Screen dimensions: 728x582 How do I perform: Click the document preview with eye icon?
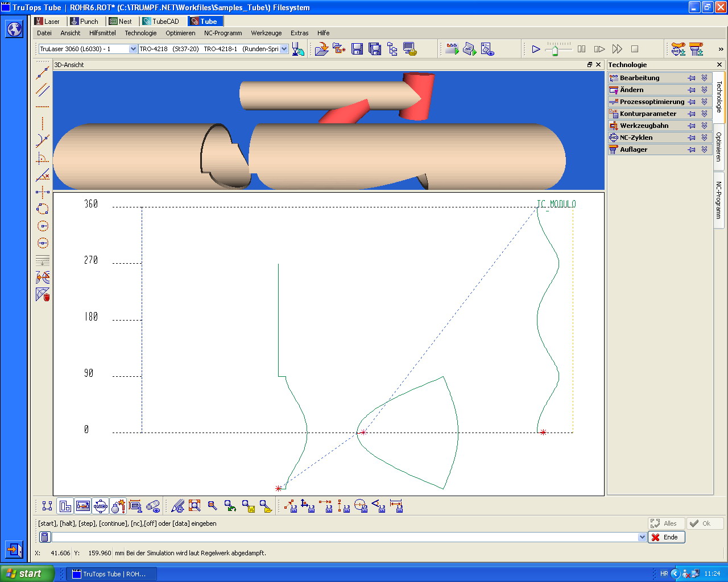coord(487,49)
